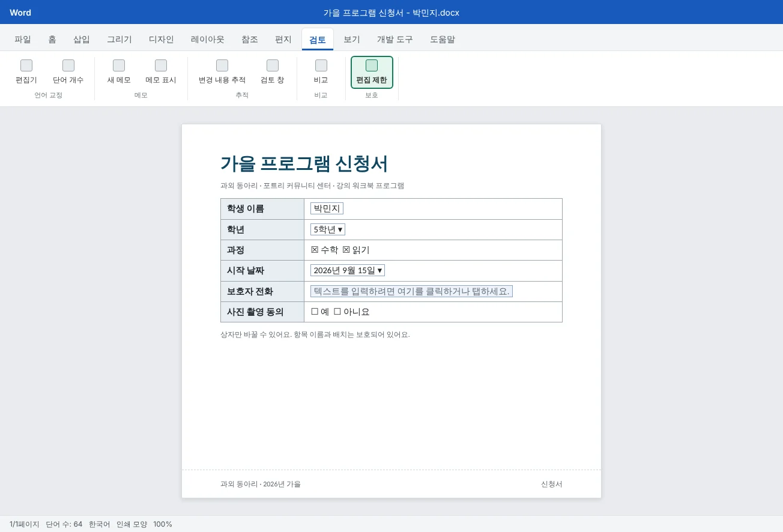
Task: Click 단어 수: 64 in status bar
Action: (x=64, y=524)
